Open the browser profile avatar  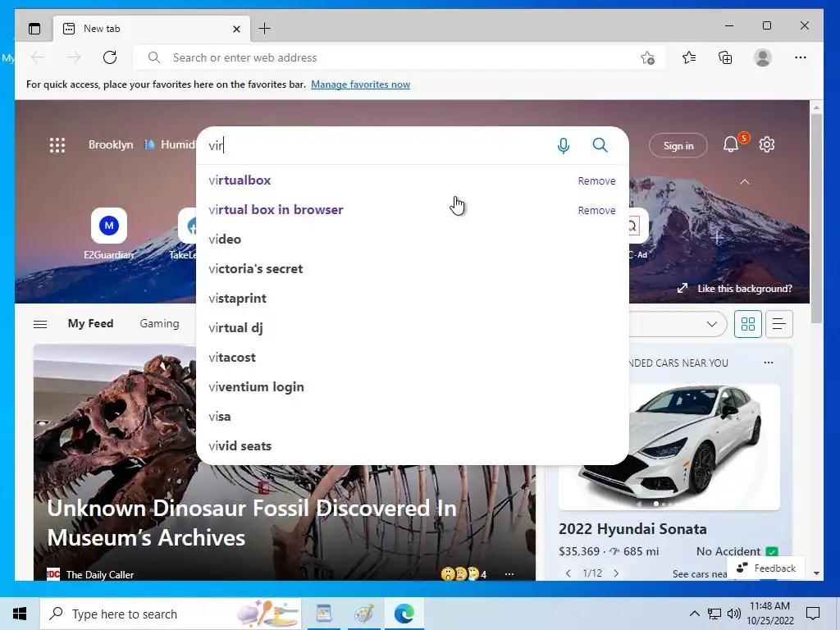tap(762, 57)
